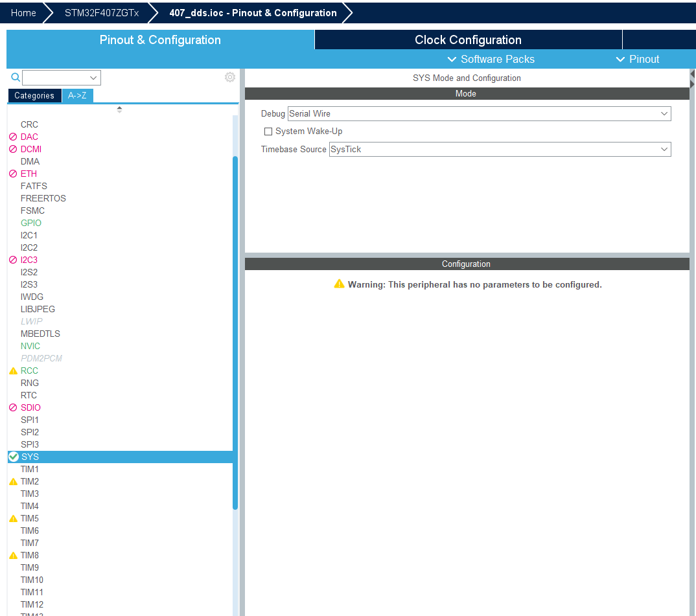
Task: Click the green checkmark beside SYS
Action: pyautogui.click(x=14, y=457)
